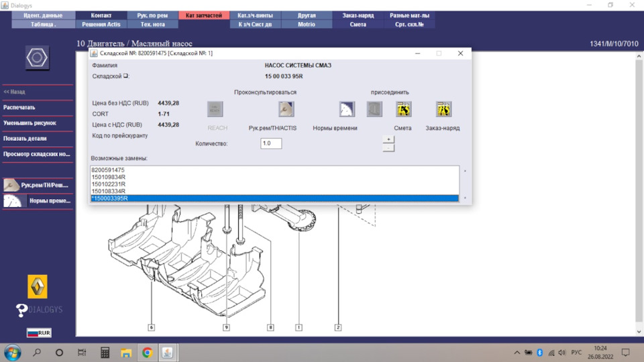Screen dimensions: 644x362
Task: Add part to Заказ-наряд icon
Action: point(443,109)
